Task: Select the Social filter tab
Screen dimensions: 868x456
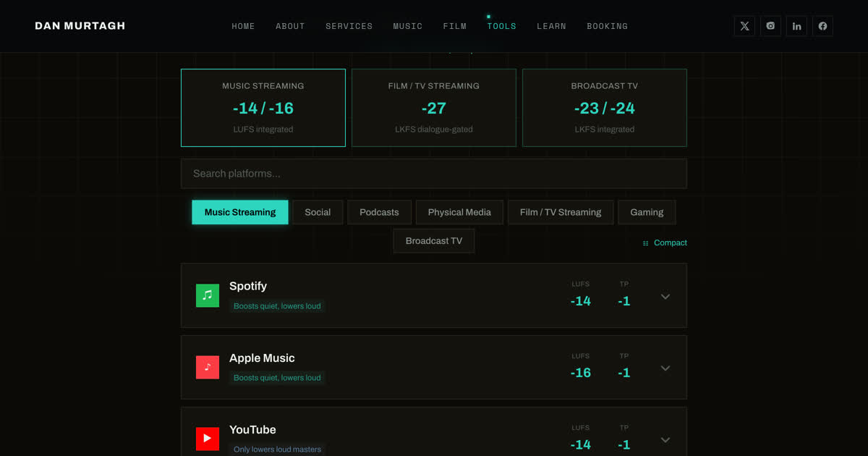Action: (x=318, y=212)
